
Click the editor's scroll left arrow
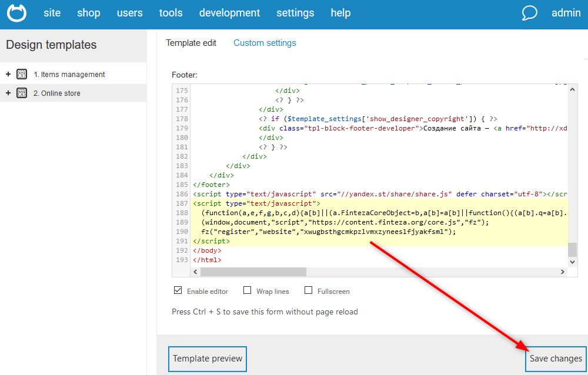click(195, 272)
